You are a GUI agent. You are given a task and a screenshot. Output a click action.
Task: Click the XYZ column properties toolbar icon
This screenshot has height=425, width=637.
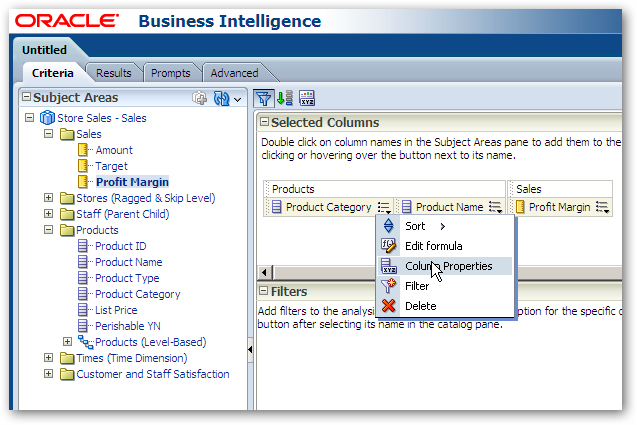click(x=307, y=98)
